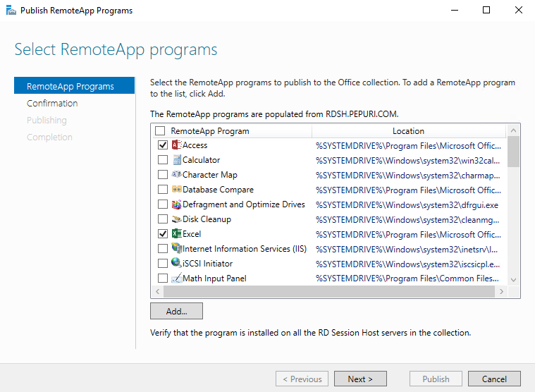Click the Next > button
535x392 pixels.
[360, 379]
